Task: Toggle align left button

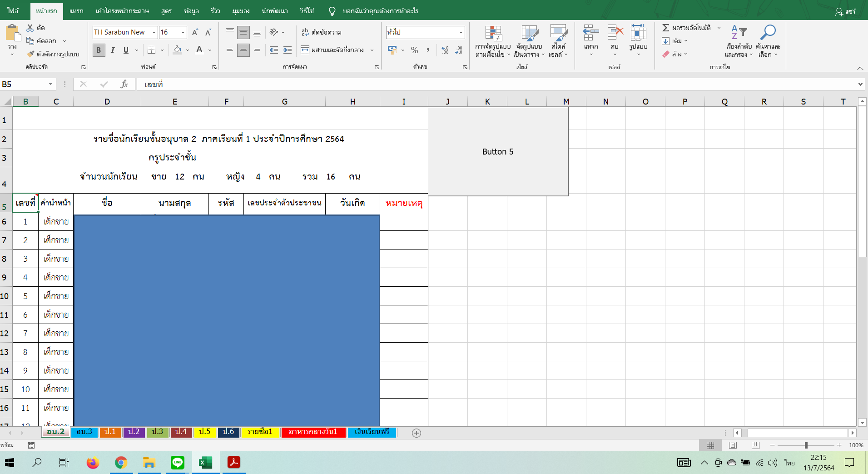Action: [x=230, y=50]
